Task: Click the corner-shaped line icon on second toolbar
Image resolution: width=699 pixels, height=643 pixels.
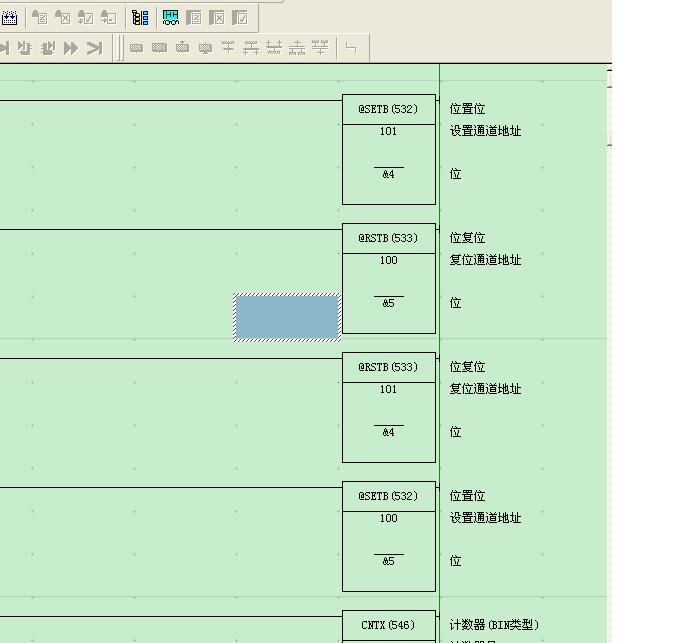Action: tap(350, 47)
